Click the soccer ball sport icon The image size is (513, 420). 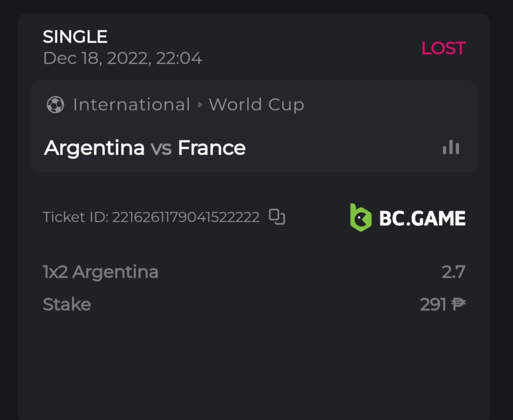point(56,105)
